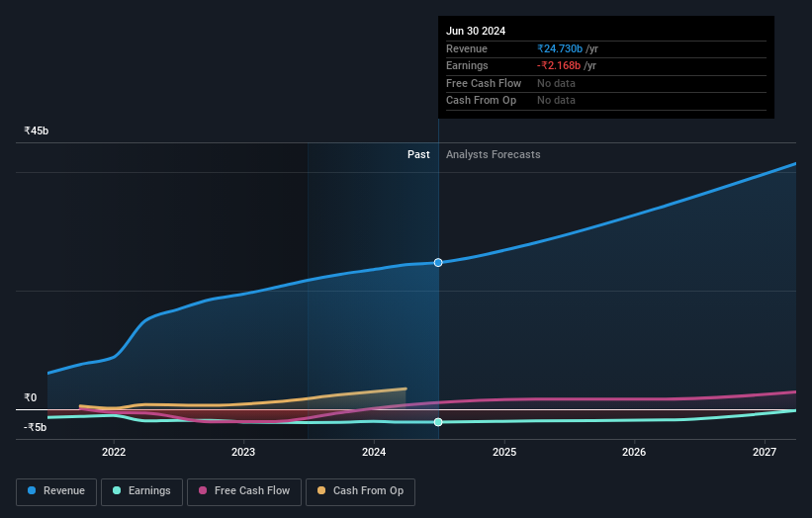Click the Revenue label in tooltip
This screenshot has width=812, height=518.
(467, 48)
